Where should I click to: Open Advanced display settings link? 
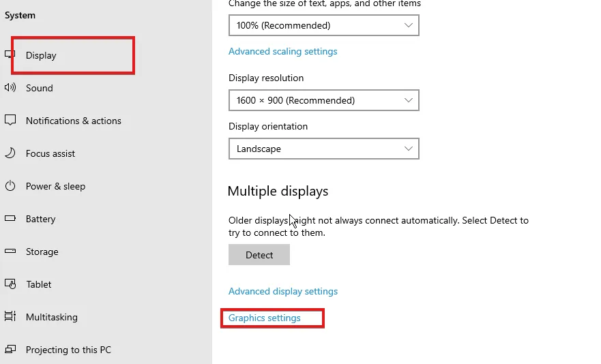click(283, 291)
